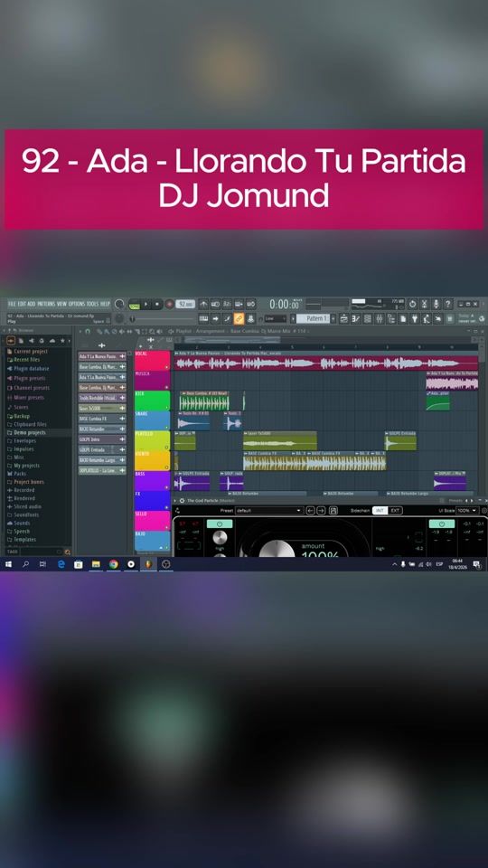The height and width of the screenshot is (868, 488).
Task: Select the BAJO Retumbe Largo clip in the picker
Action: [102, 460]
